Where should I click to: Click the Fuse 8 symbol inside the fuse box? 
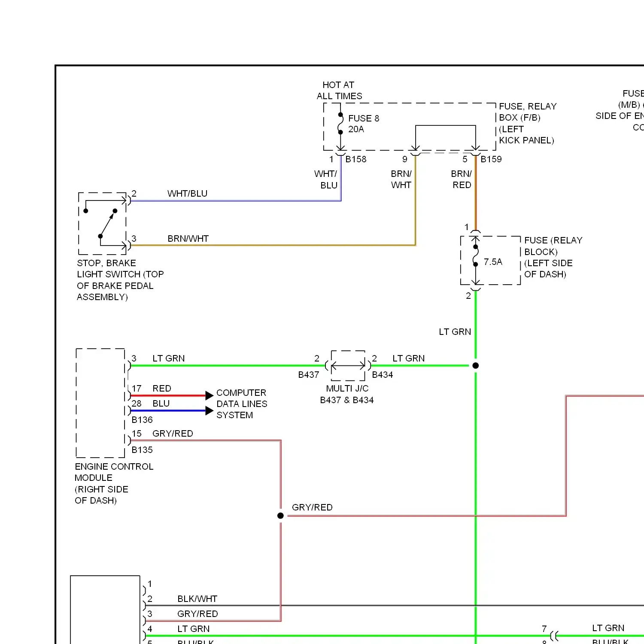(340, 124)
